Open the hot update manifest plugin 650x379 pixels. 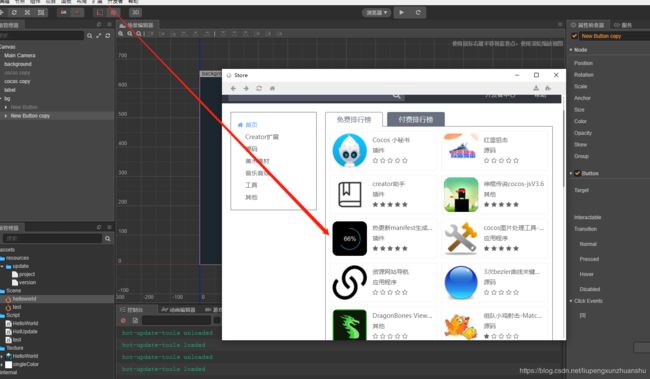[382, 238]
